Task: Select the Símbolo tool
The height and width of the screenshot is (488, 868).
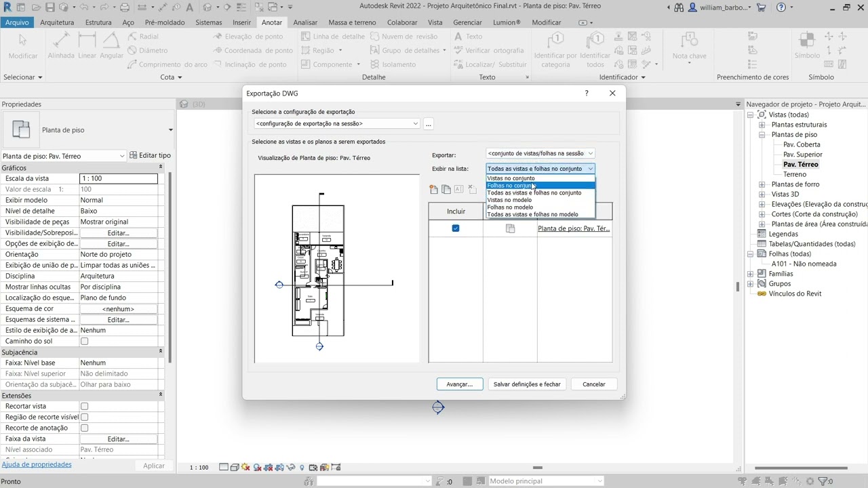Action: click(807, 46)
